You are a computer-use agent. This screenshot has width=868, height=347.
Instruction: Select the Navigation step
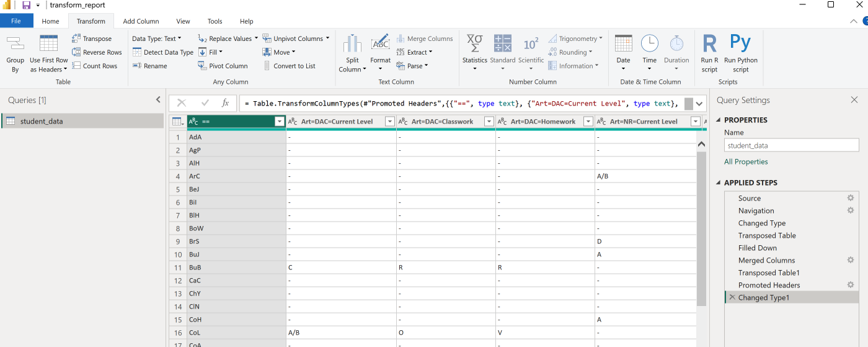point(756,210)
